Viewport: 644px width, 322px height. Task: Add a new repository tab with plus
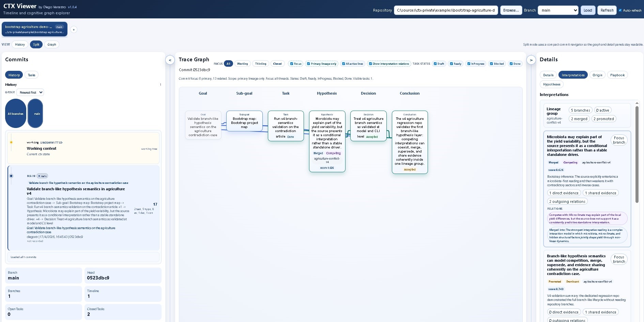click(74, 30)
